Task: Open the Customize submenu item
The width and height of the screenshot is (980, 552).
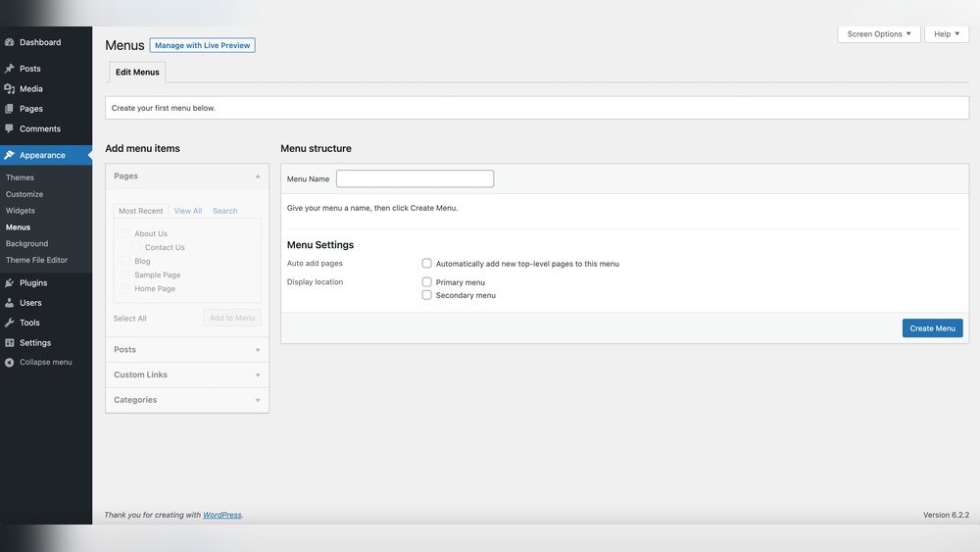Action: tap(24, 194)
